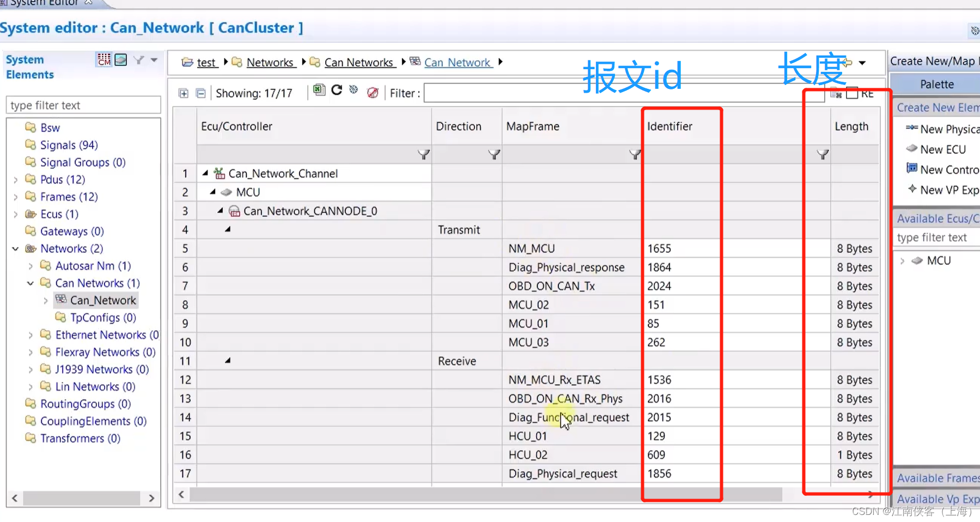Click the Collapse All minus icon
This screenshot has height=522, width=980.
201,93
